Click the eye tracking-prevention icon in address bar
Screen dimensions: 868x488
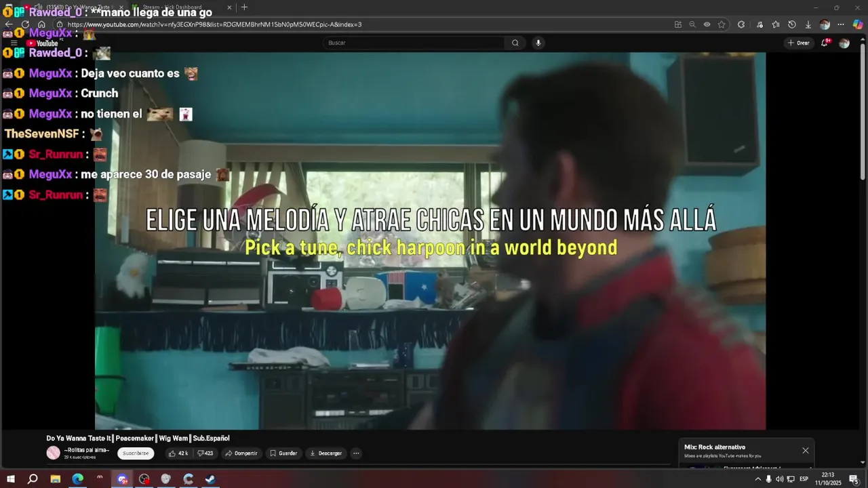tap(707, 24)
